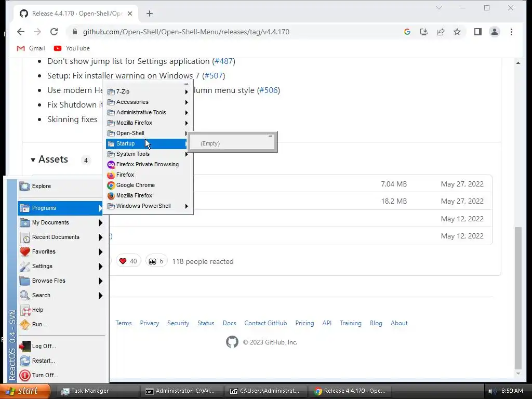The height and width of the screenshot is (399, 532).
Task: Switch to the 7-Zip C:\Users\Administrat... taskbar button
Action: pyautogui.click(x=265, y=391)
